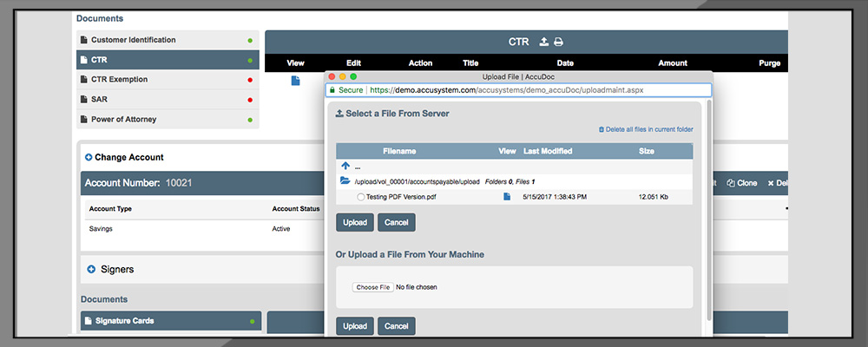Select the Testing PDF Version.pdf radio button
This screenshot has width=868, height=347.
[360, 197]
